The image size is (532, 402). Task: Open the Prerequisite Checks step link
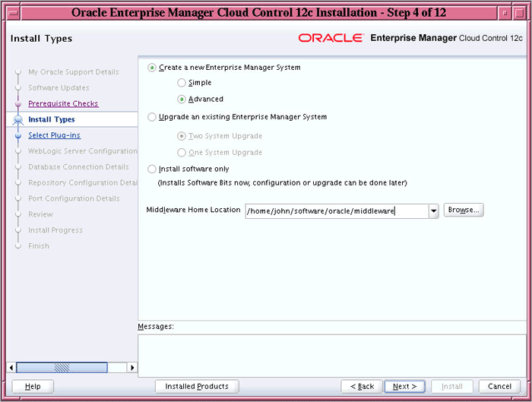click(63, 103)
